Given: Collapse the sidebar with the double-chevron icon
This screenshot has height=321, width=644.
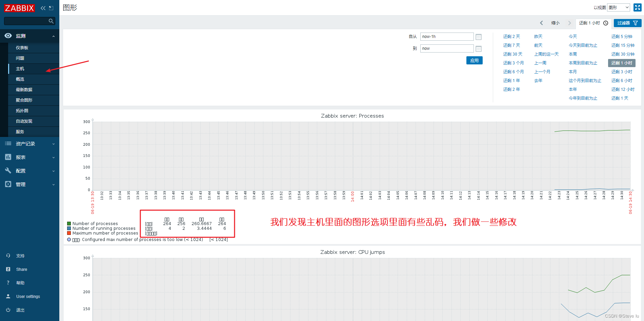Looking at the screenshot, I should pyautogui.click(x=43, y=8).
